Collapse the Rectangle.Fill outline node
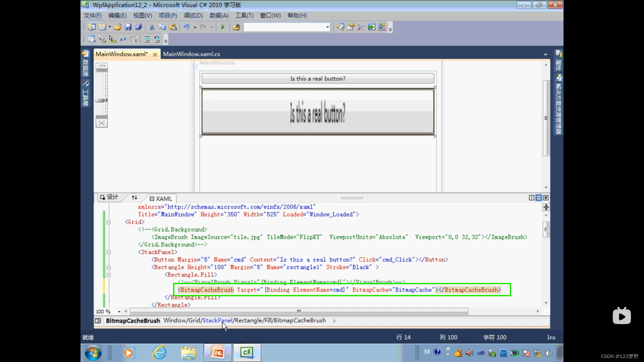 pyautogui.click(x=109, y=275)
